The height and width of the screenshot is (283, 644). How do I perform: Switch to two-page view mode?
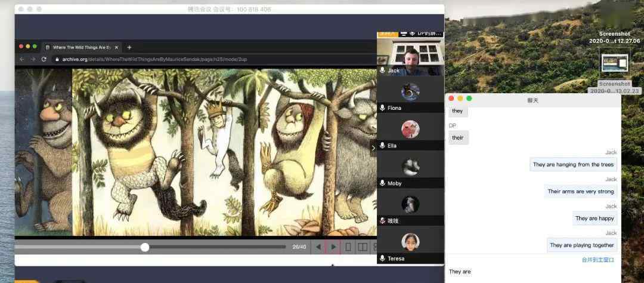click(363, 247)
